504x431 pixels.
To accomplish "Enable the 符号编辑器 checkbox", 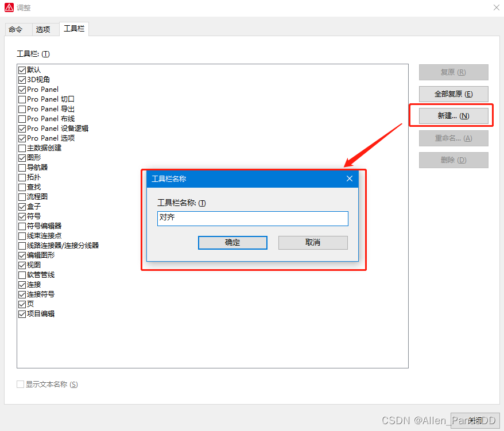I will (22, 226).
